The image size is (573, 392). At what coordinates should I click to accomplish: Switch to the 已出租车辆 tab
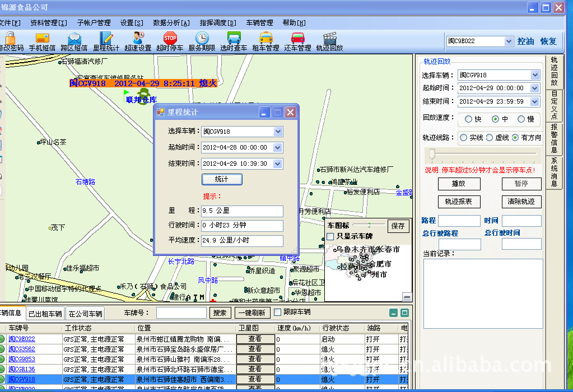(45, 314)
